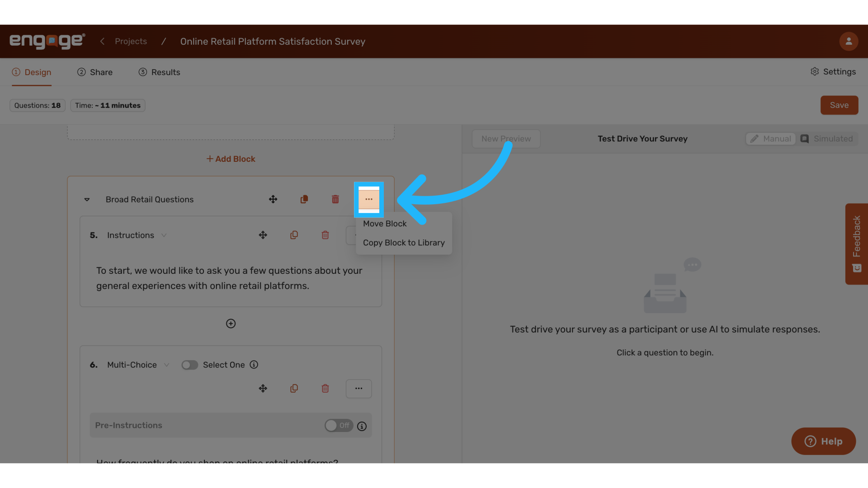The width and height of the screenshot is (868, 488).
Task: Select Move Block from the menu
Action: click(385, 224)
